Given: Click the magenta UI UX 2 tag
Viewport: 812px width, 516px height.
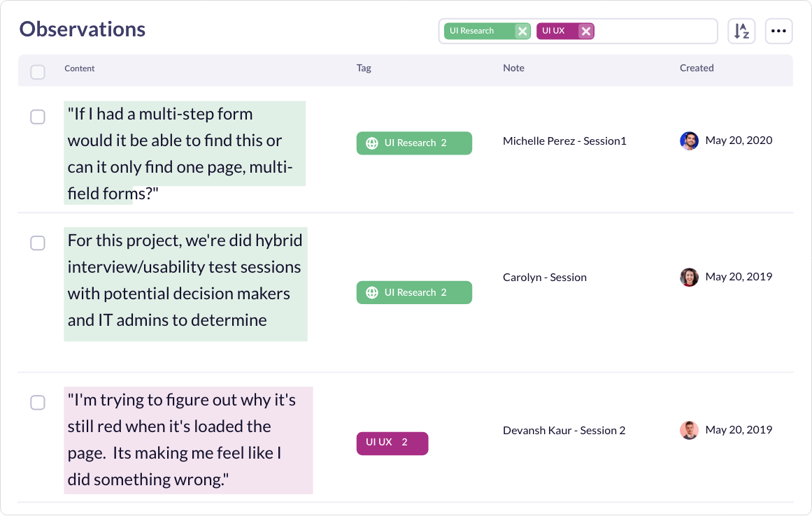Looking at the screenshot, I should point(392,443).
